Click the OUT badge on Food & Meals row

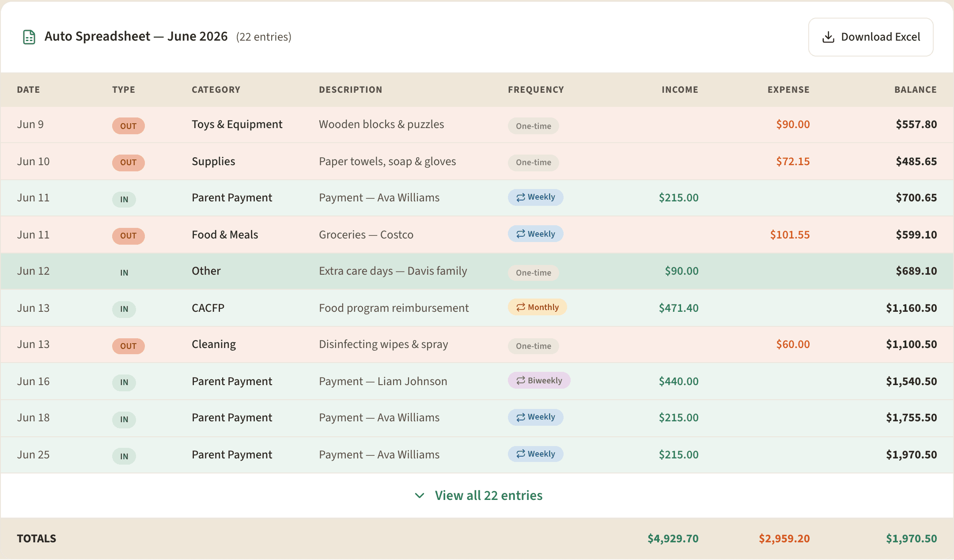(x=129, y=236)
